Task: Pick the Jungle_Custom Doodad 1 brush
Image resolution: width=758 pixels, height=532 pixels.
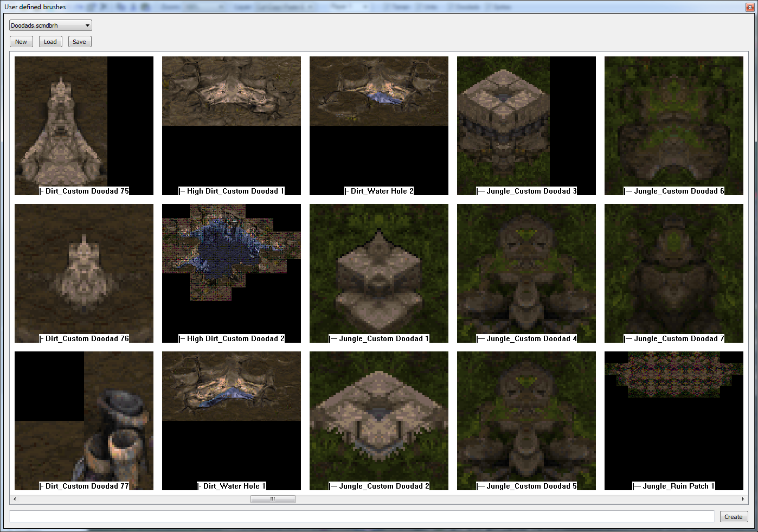Action: 379,273
